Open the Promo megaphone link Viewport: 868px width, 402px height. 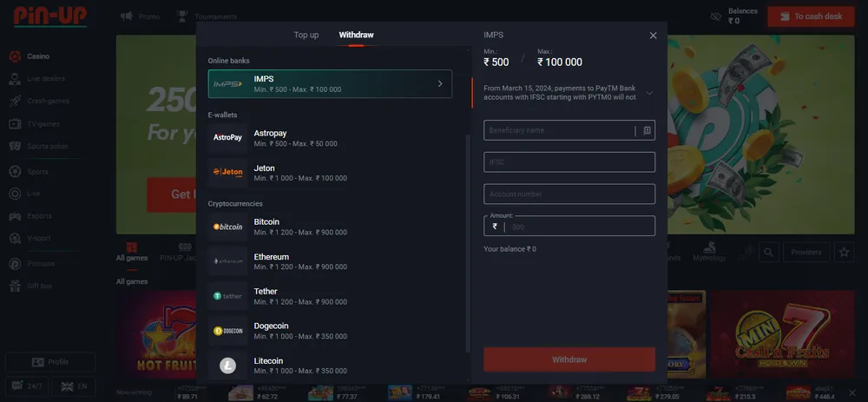(140, 16)
